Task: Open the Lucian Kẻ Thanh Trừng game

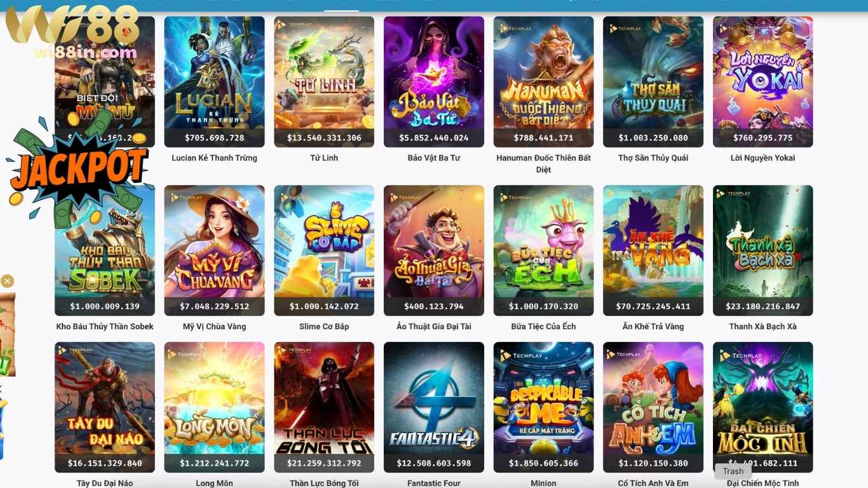Action: [214, 82]
